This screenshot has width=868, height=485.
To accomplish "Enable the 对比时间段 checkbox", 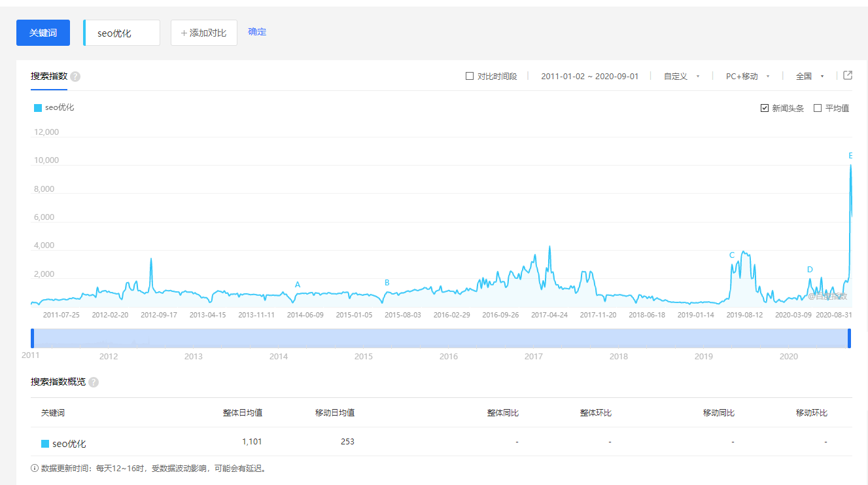I will pyautogui.click(x=470, y=76).
